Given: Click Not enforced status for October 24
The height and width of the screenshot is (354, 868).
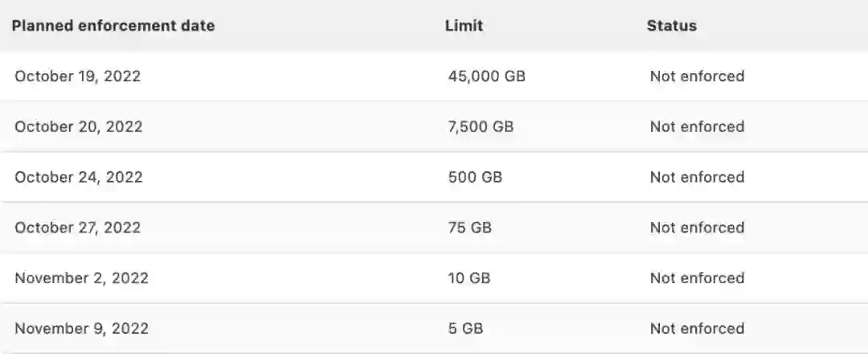Looking at the screenshot, I should (x=697, y=177).
